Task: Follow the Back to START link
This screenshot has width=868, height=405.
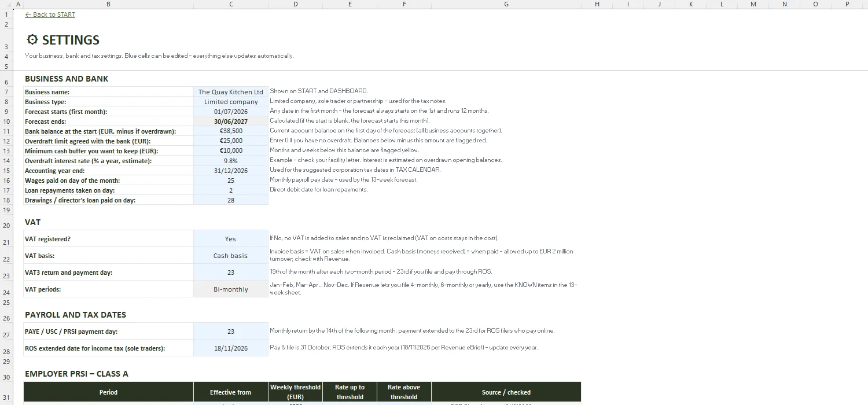Action: point(50,14)
